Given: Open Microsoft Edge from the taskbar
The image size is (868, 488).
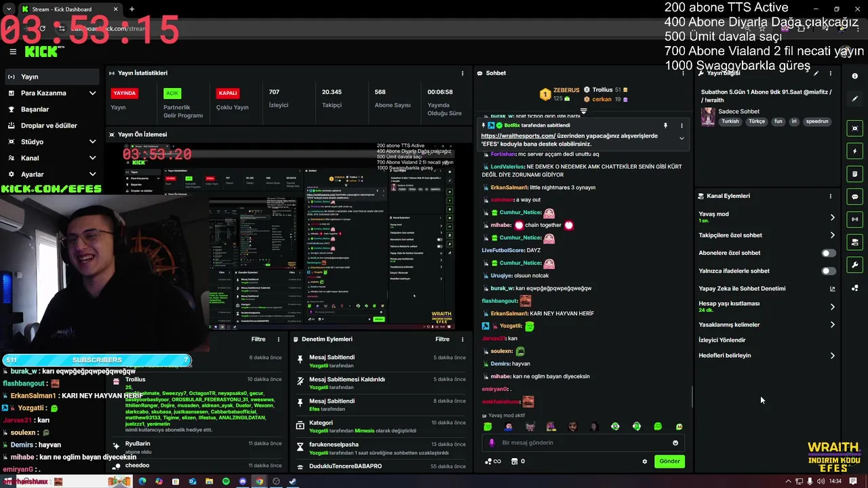Looking at the screenshot, I should (x=142, y=481).
